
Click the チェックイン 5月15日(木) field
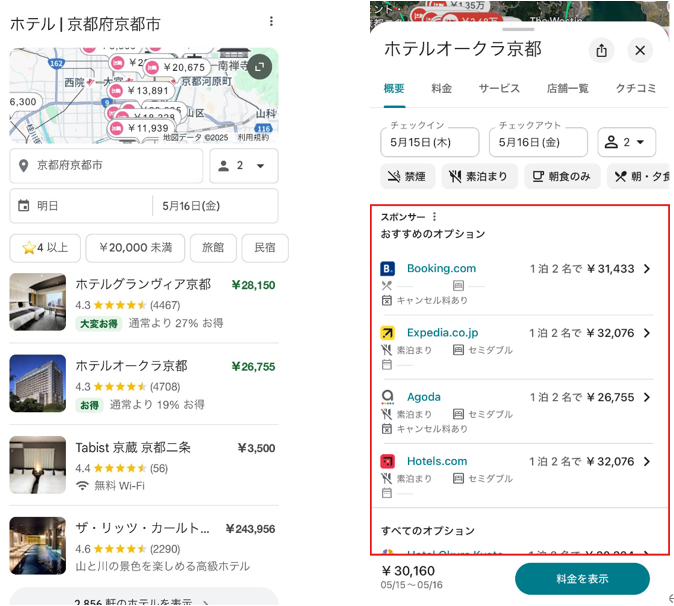coord(429,142)
